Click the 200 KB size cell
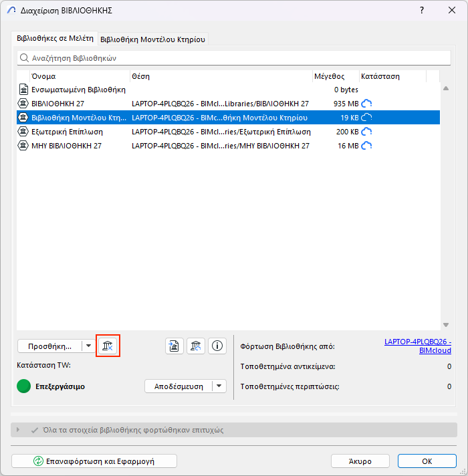This screenshot has width=468, height=476. (x=347, y=132)
